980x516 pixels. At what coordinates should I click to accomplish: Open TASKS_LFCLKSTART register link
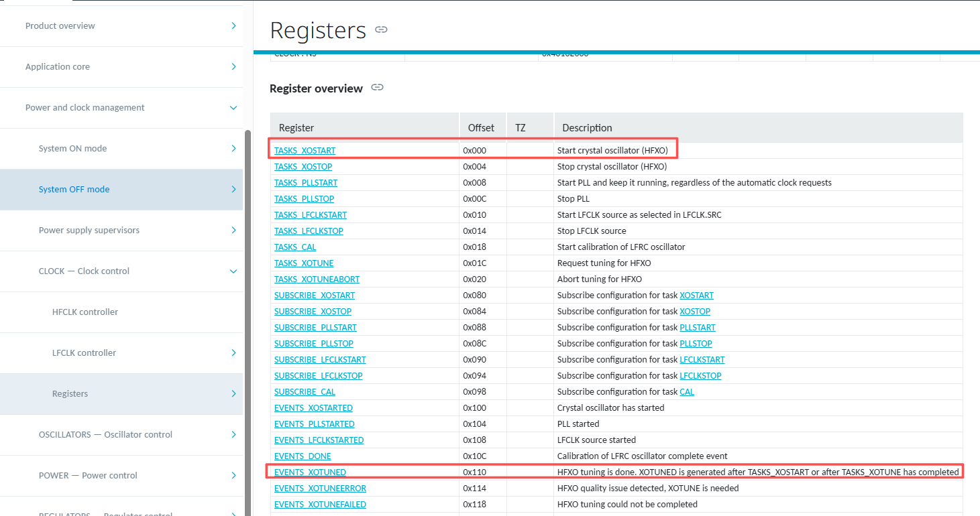pos(311,214)
